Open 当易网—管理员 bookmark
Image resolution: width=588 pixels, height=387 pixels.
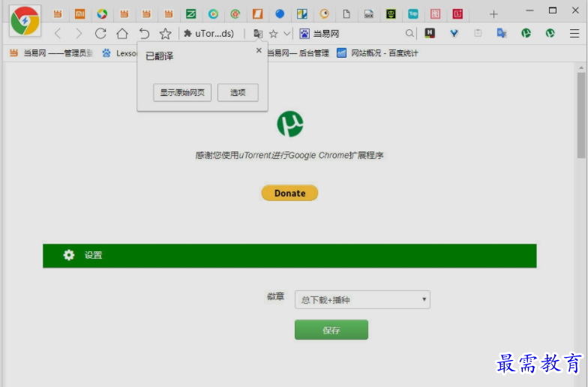click(51, 53)
